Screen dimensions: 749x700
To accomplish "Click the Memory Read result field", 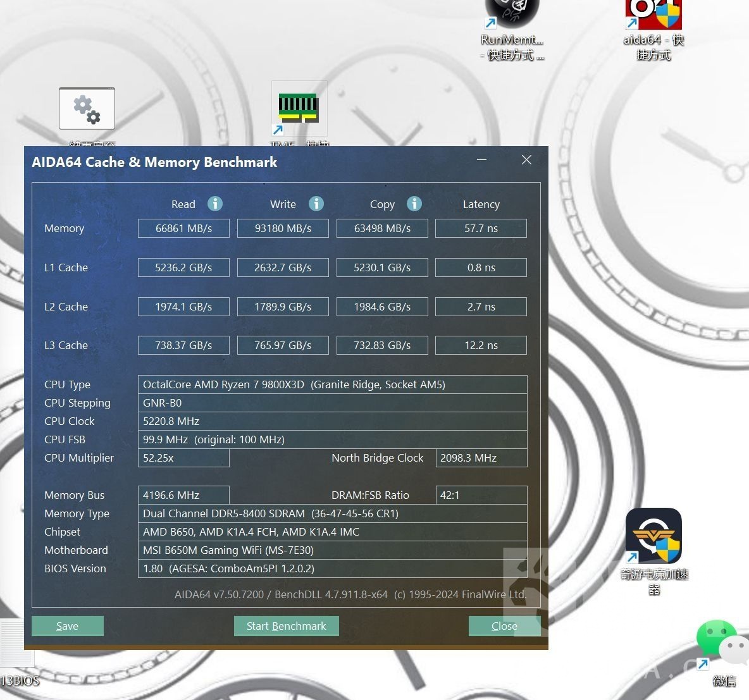I will point(183,228).
